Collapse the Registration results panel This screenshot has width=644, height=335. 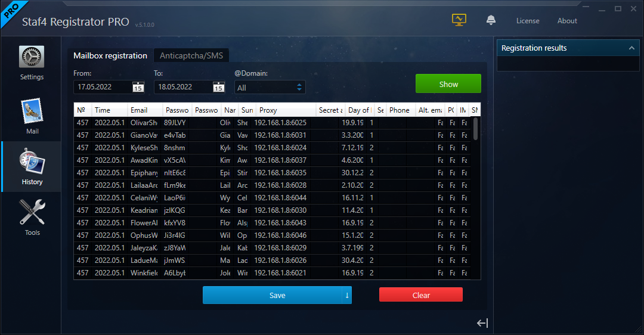(x=631, y=48)
